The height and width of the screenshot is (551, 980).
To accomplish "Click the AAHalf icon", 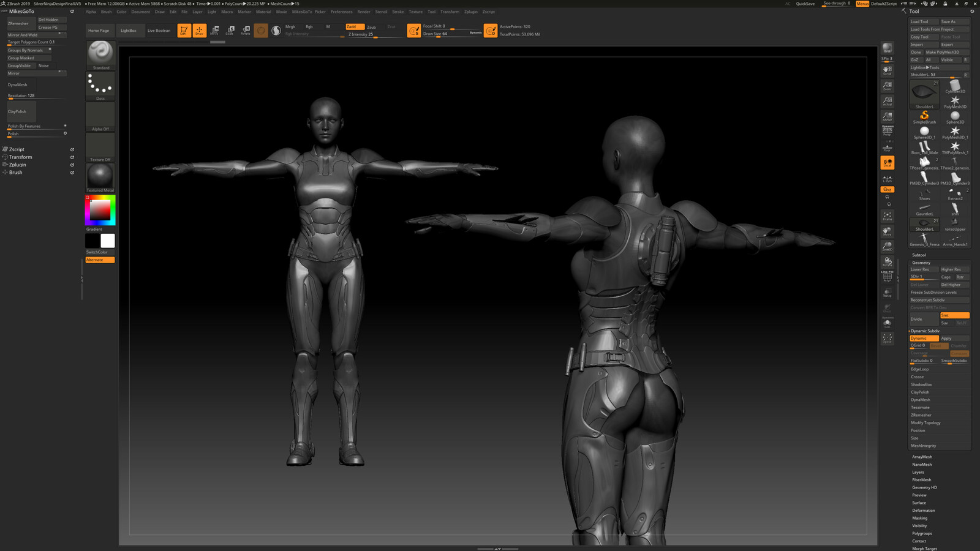I will pyautogui.click(x=888, y=116).
